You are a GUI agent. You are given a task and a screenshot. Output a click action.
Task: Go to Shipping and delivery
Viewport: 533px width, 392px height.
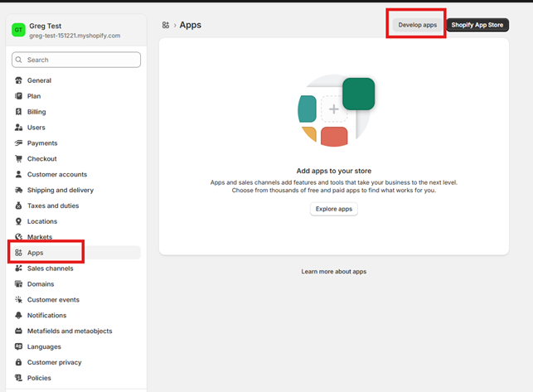[x=76, y=190]
